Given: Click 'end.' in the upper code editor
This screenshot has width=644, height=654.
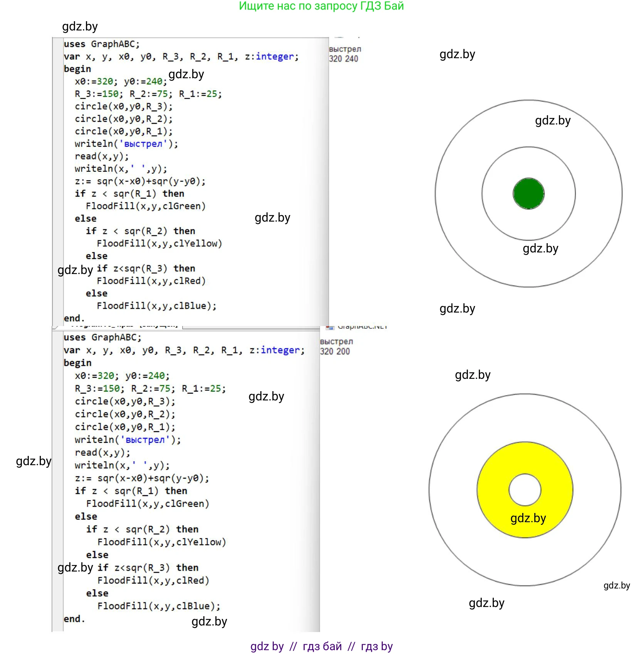Looking at the screenshot, I should (74, 318).
